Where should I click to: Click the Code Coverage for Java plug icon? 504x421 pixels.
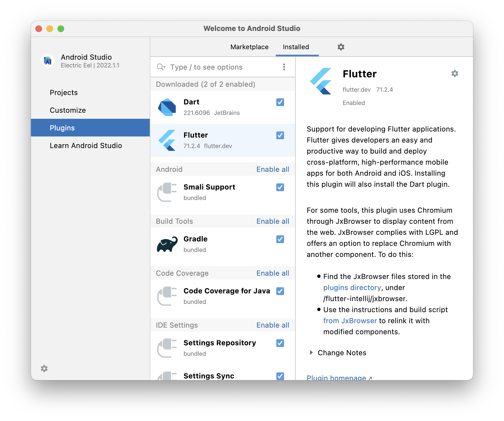pyautogui.click(x=167, y=296)
